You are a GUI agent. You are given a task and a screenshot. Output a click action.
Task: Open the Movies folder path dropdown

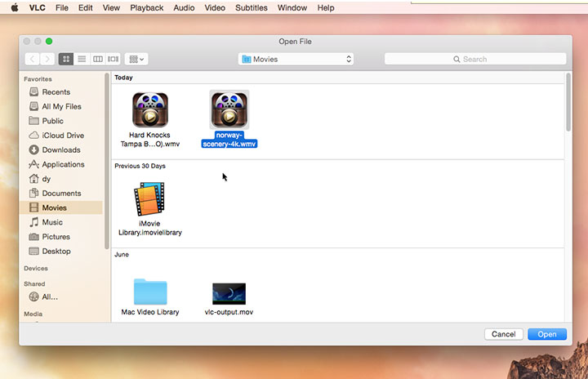[x=296, y=59]
